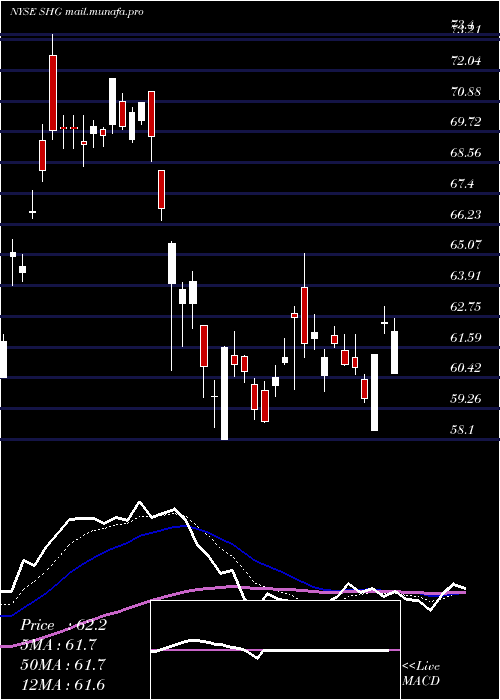Click the 63.91 price axis label
Viewport: 500px width, 700px height.
click(x=466, y=276)
